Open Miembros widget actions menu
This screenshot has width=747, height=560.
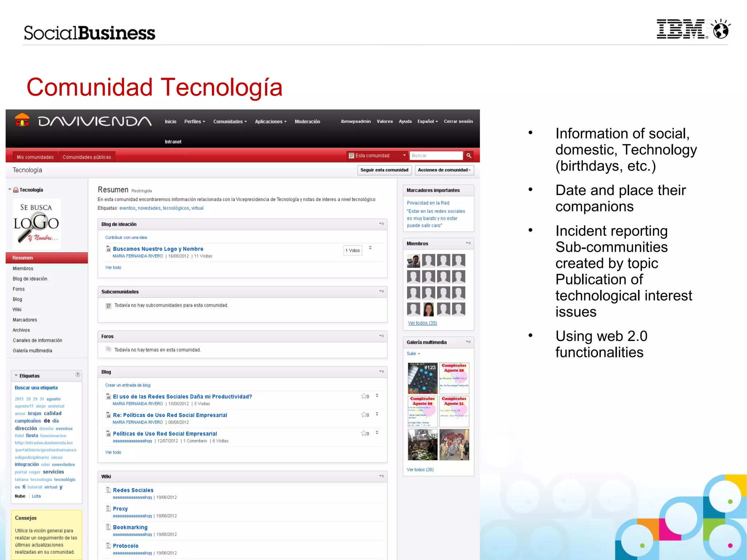(x=468, y=243)
